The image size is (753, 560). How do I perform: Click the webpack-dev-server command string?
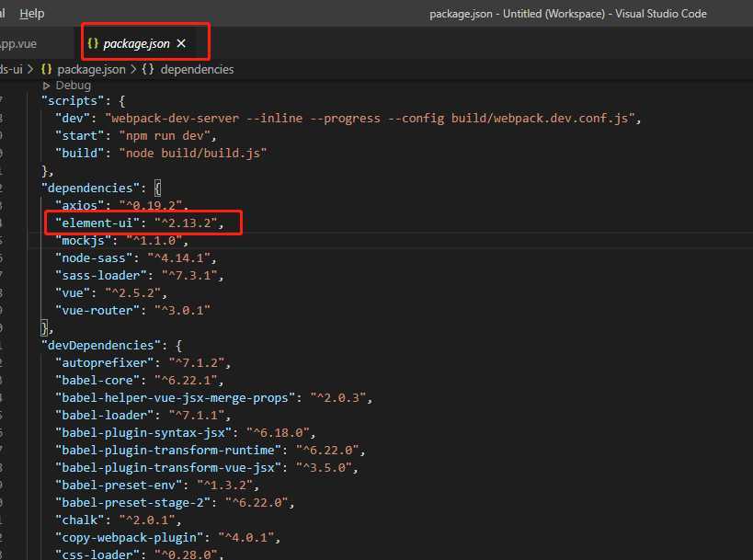coord(370,118)
